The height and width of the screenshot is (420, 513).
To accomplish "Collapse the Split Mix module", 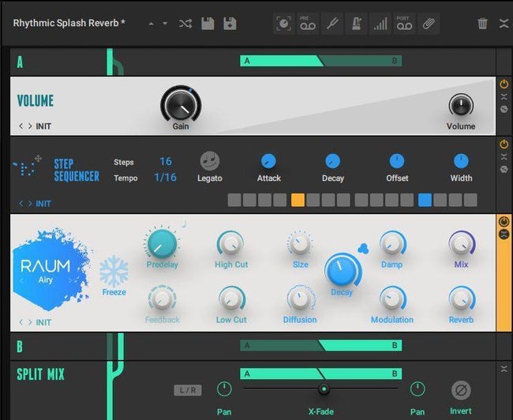I will pyautogui.click(x=504, y=369).
